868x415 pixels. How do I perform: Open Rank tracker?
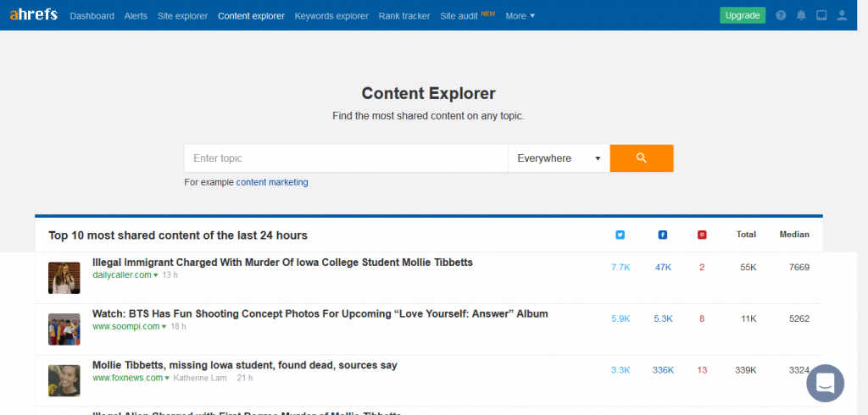click(404, 16)
